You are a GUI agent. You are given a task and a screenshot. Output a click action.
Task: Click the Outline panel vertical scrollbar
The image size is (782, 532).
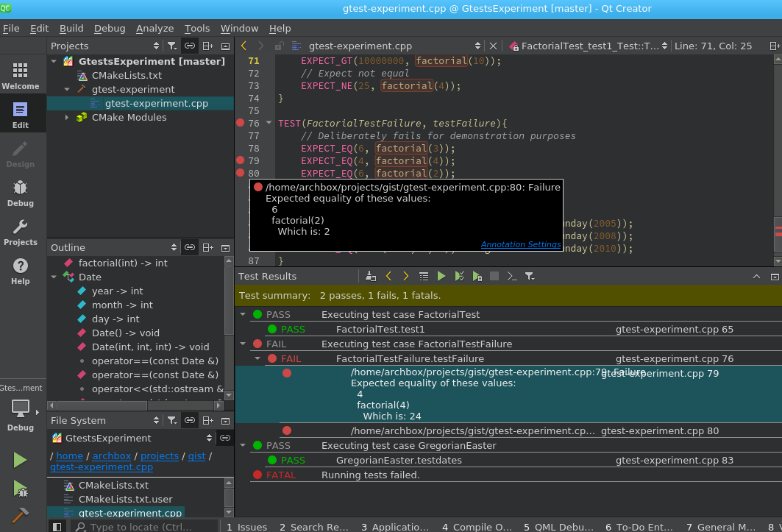(x=229, y=328)
